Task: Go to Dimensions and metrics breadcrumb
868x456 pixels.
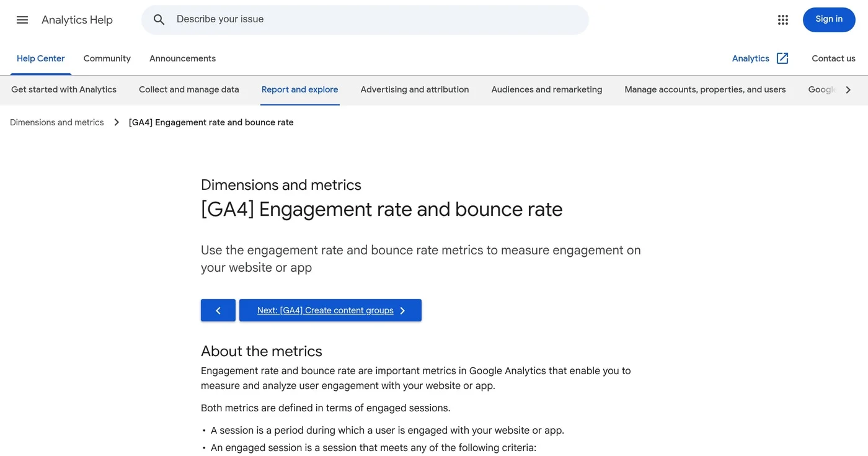Action: 57,122
